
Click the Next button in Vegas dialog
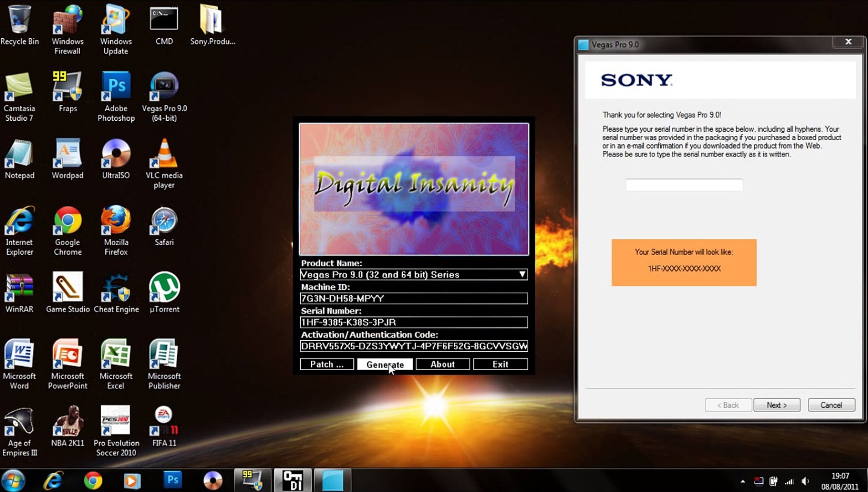tap(776, 405)
